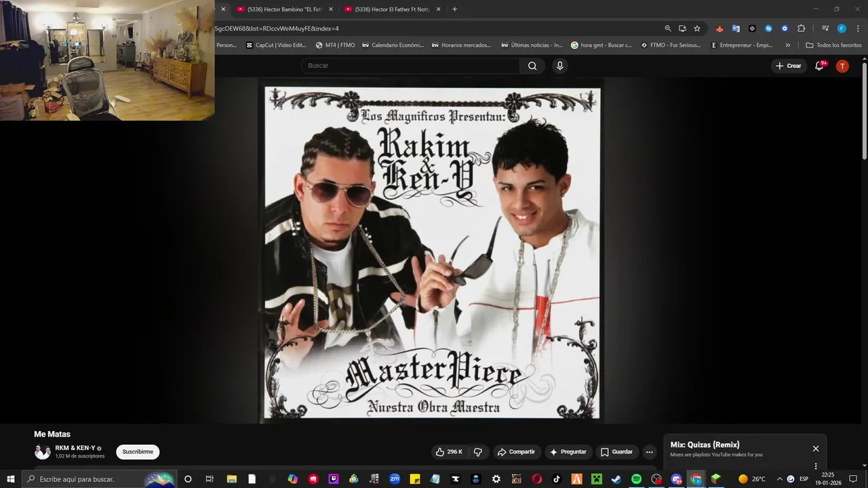Switch ESP keyboard language indicator
The height and width of the screenshot is (488, 868).
pos(804,479)
